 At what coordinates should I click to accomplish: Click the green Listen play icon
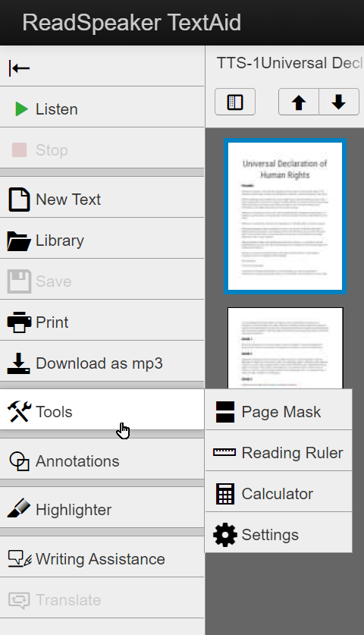coord(21,109)
